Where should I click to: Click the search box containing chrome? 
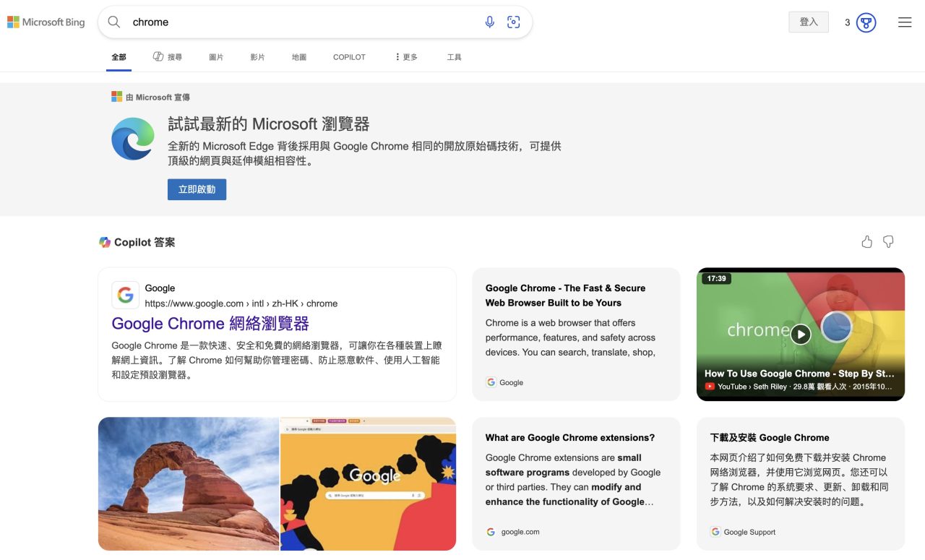[315, 22]
